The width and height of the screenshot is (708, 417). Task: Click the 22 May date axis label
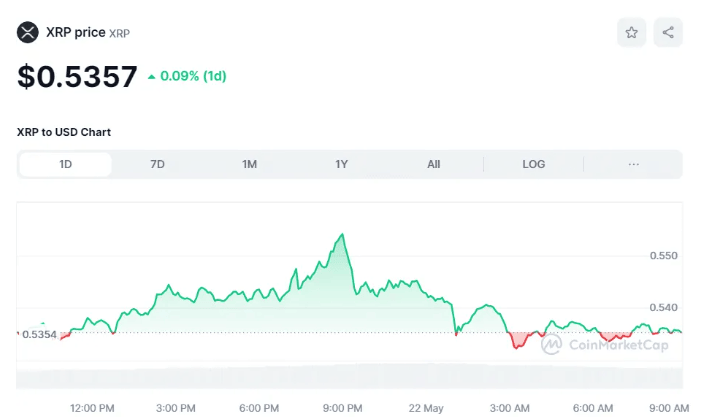coord(426,408)
